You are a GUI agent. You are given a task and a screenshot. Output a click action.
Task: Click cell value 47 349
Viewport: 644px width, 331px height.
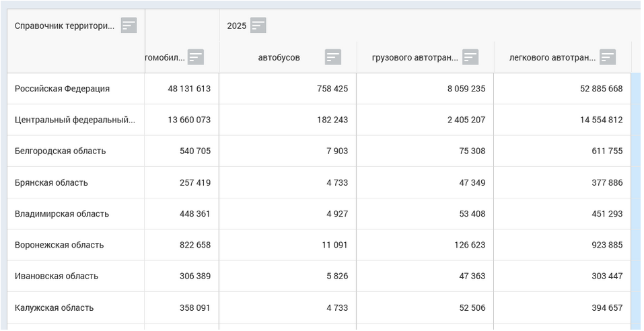pos(472,183)
